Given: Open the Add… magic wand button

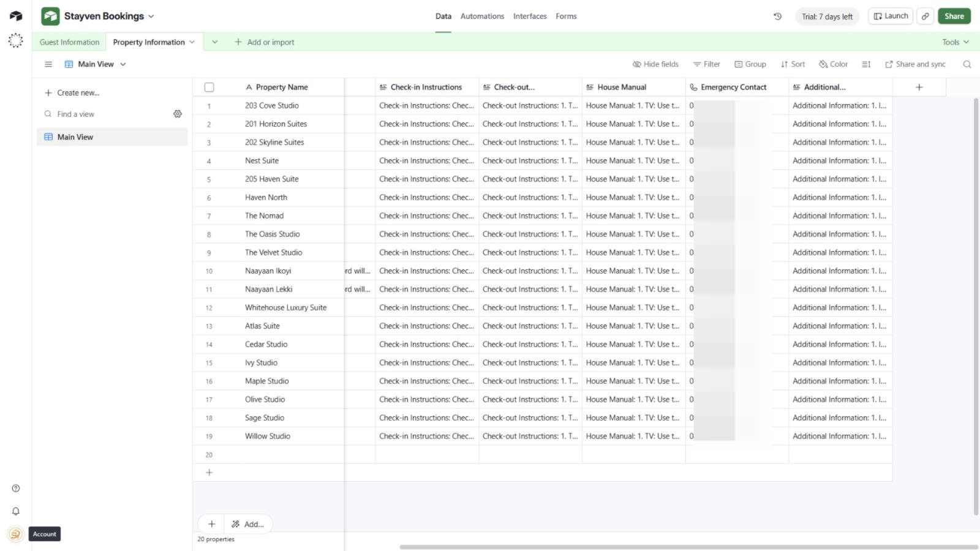Looking at the screenshot, I should point(248,524).
